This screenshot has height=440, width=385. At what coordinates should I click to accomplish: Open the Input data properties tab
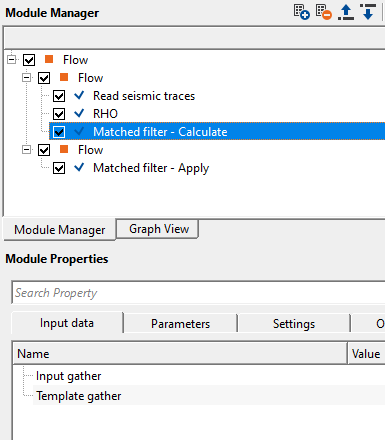pos(67,323)
